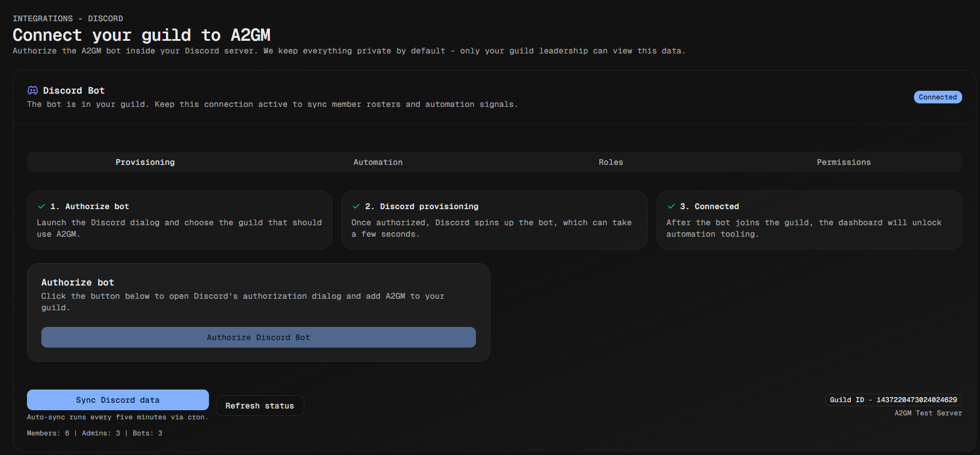Click the checkmark icon for step 3 Connected
Screen dimensions: 980x455
tap(671, 206)
